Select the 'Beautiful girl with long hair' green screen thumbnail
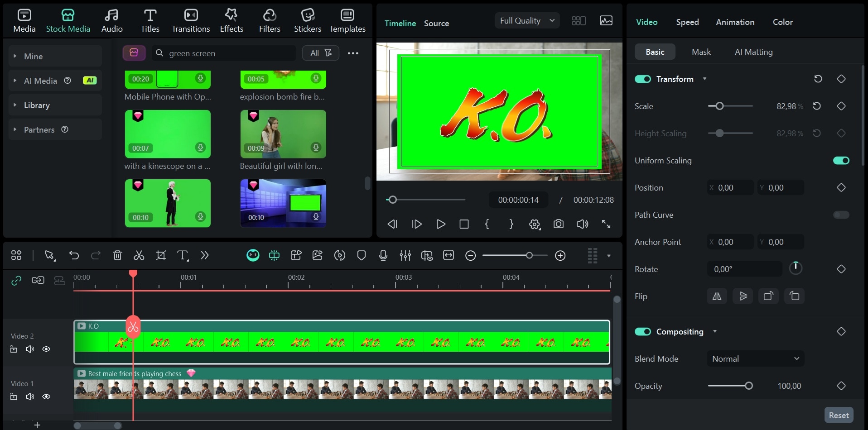Screen dimensions: 868x430 (283, 134)
